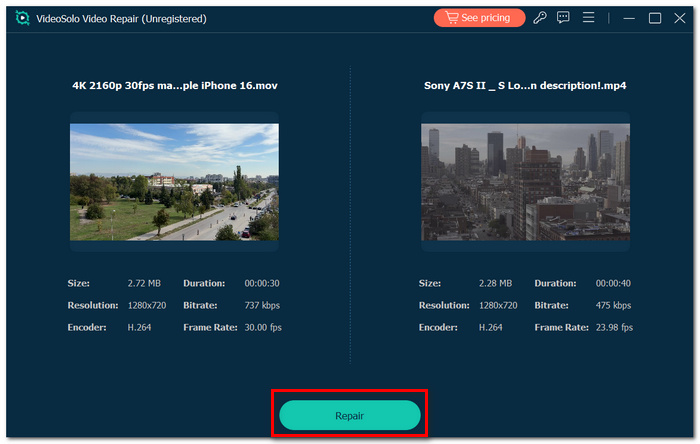Click the iPhone 16.mov file name
The width and height of the screenshot is (700, 444).
175,86
